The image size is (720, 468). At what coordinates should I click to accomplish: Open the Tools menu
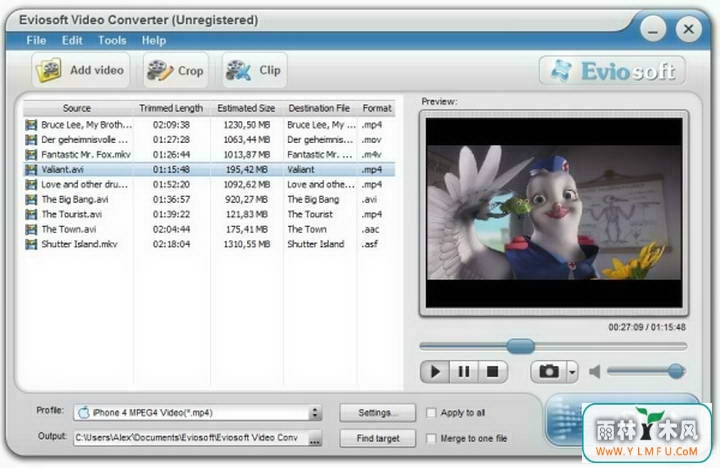pos(112,40)
